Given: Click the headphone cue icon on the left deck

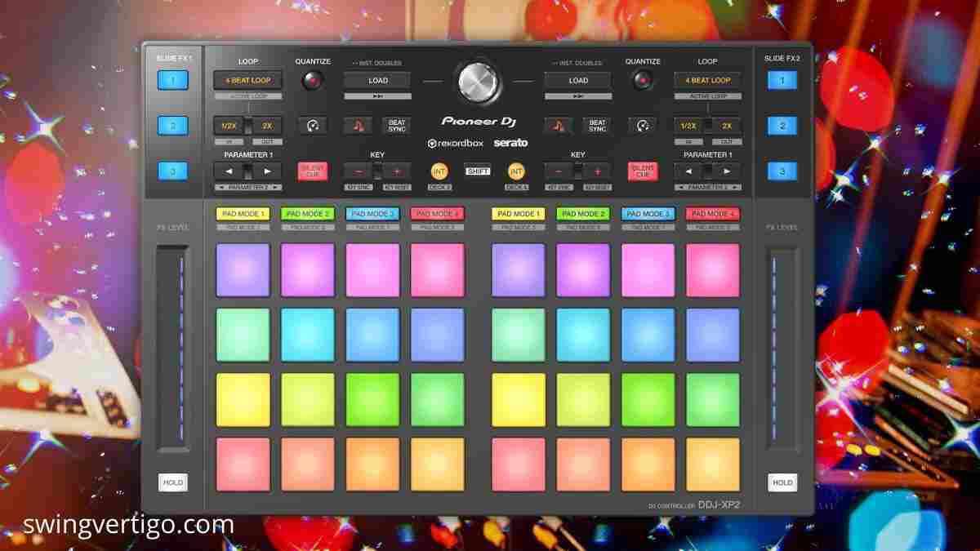Looking at the screenshot, I should click(314, 124).
